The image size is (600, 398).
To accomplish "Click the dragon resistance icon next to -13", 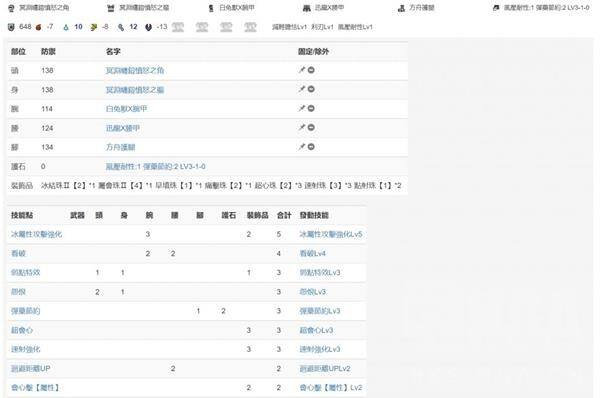I will (x=148, y=27).
